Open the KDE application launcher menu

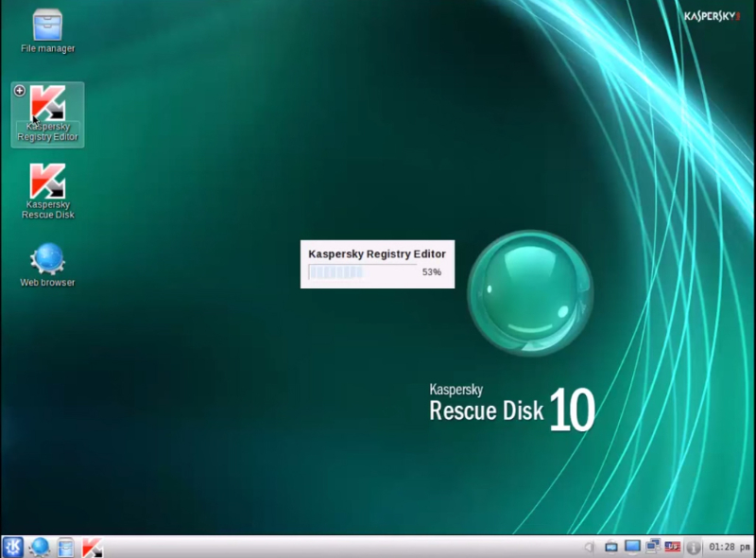13,547
